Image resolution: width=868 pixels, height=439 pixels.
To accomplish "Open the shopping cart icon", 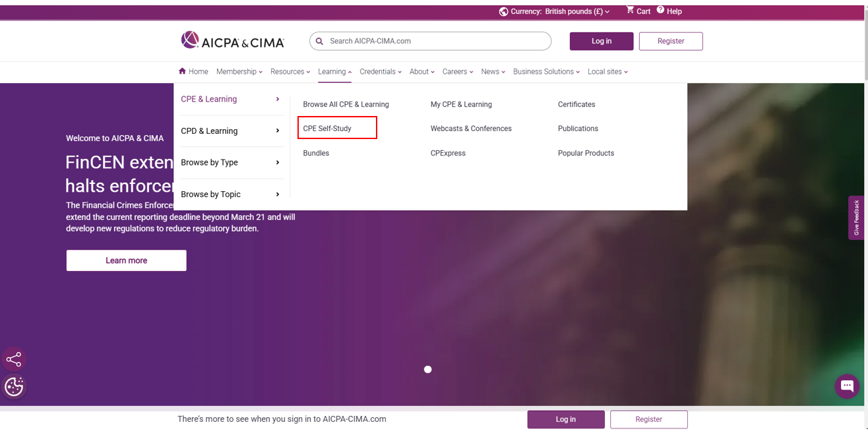I will pyautogui.click(x=630, y=10).
